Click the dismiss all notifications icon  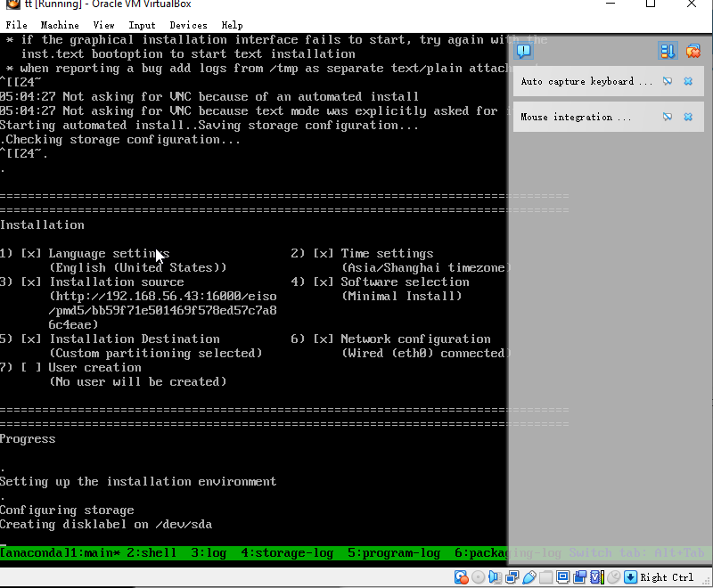[x=693, y=51]
